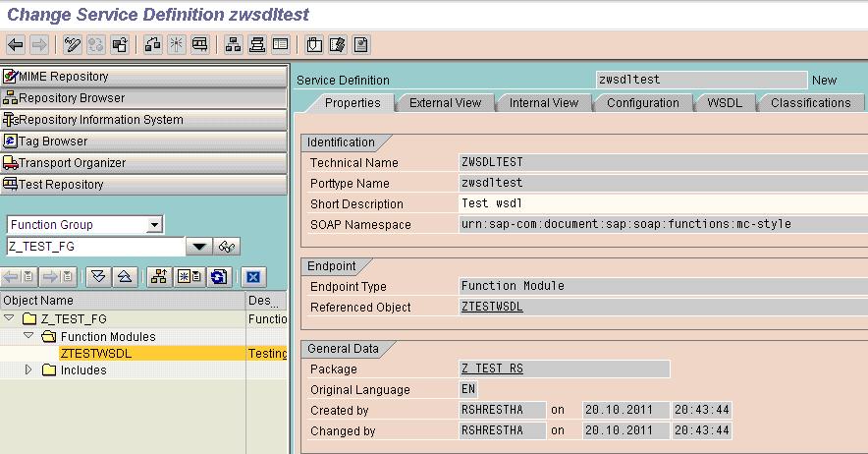This screenshot has width=868, height=454.
Task: Open the Z_TEST_FG history dropdown arrow
Action: 199,247
